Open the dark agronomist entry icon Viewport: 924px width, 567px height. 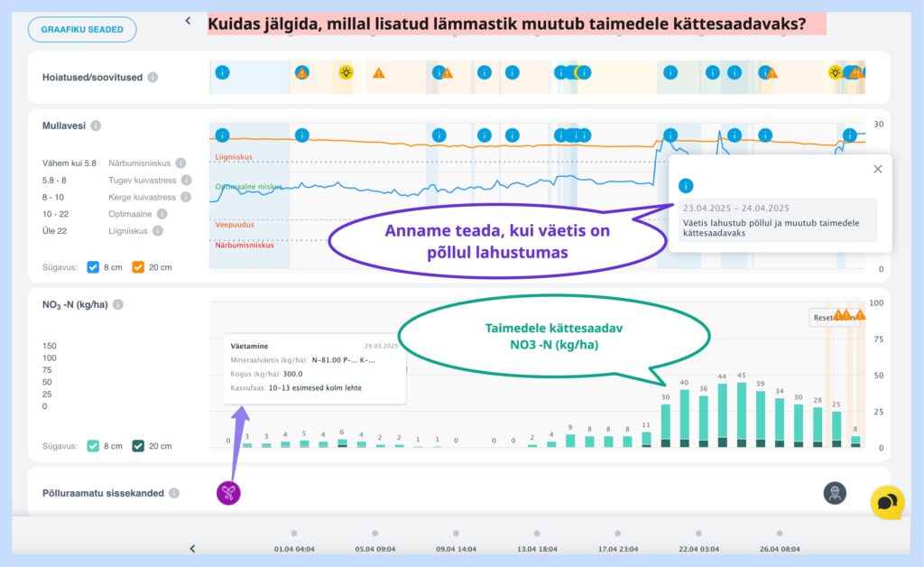(835, 493)
